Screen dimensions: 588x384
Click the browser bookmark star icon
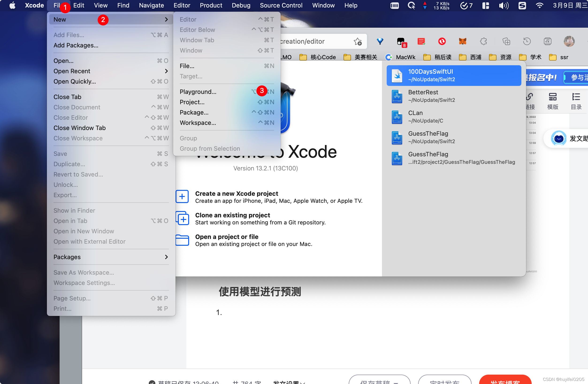click(358, 42)
